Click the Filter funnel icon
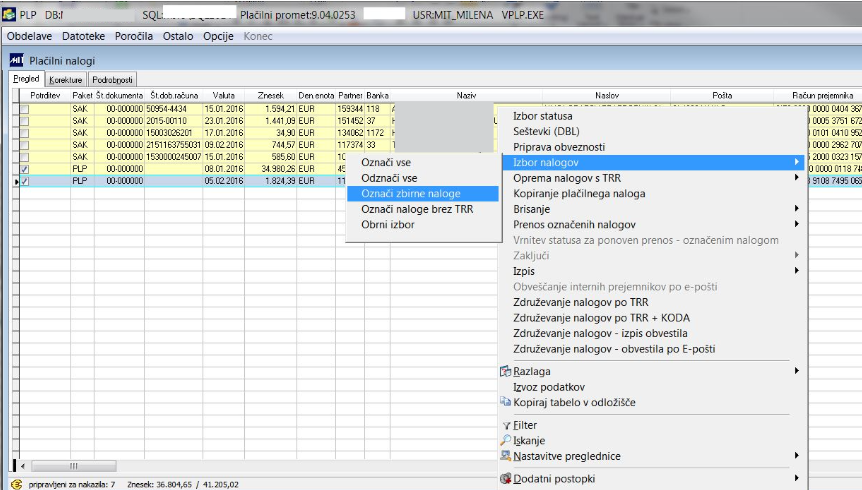This screenshot has width=862, height=490. (506, 426)
